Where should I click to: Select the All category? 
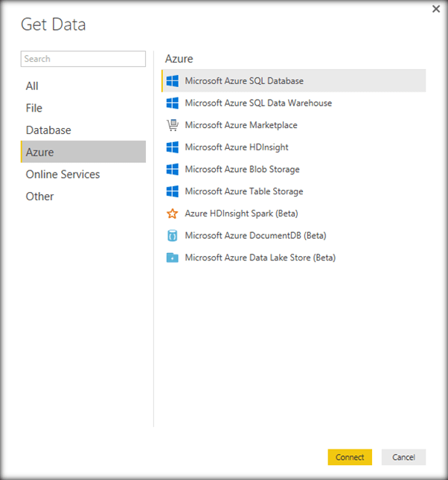point(32,86)
